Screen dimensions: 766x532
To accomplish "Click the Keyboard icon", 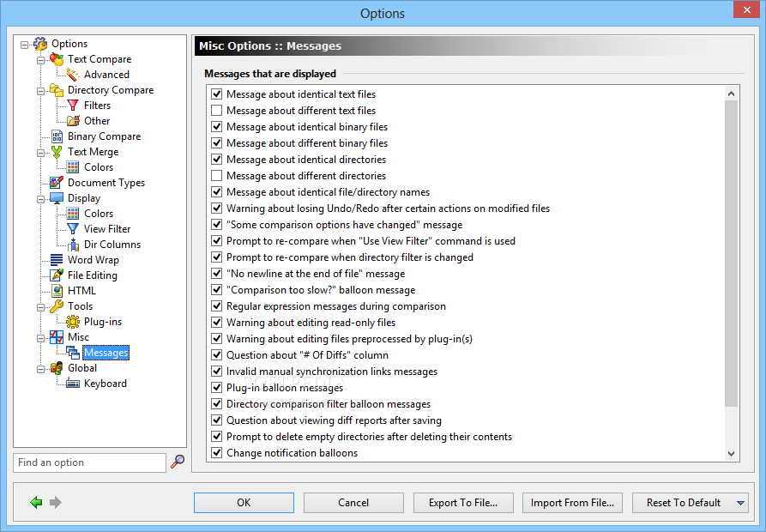I will 73,384.
